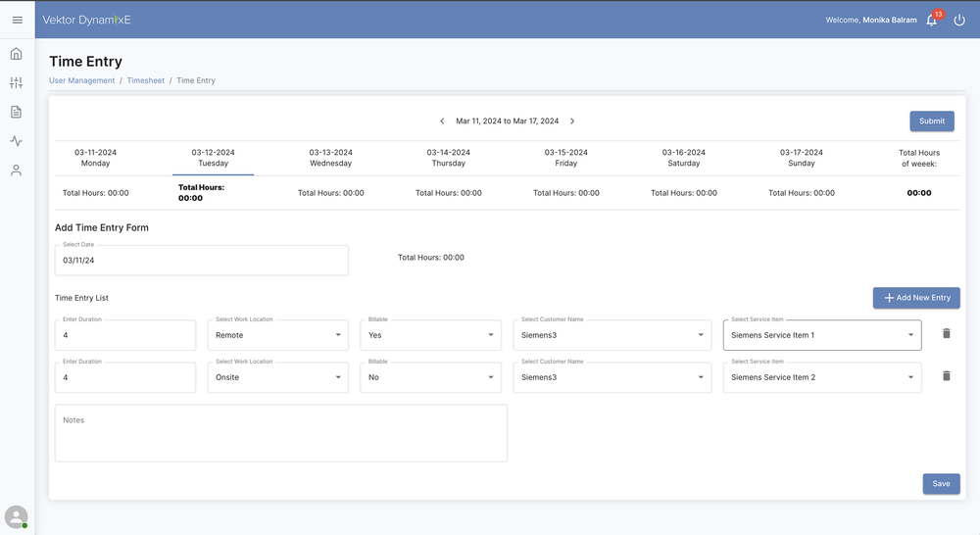
Task: Open the activity pulse icon in sidebar
Action: (x=17, y=141)
